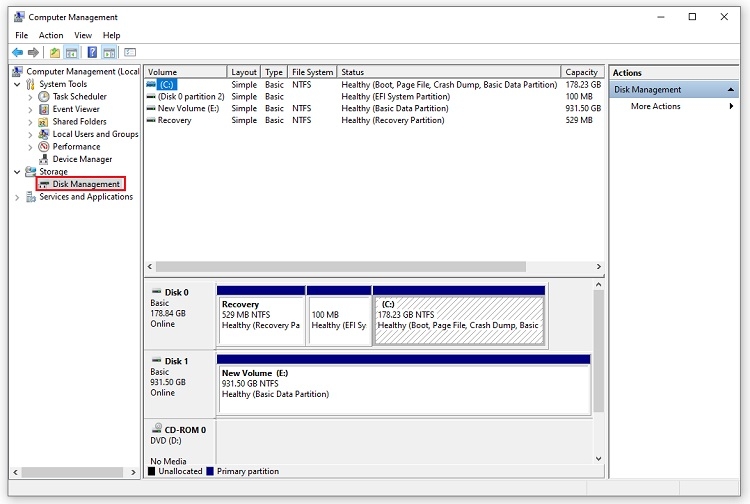Click the Recovery volume row icon
Viewport: 750px width, 504px height.
151,120
